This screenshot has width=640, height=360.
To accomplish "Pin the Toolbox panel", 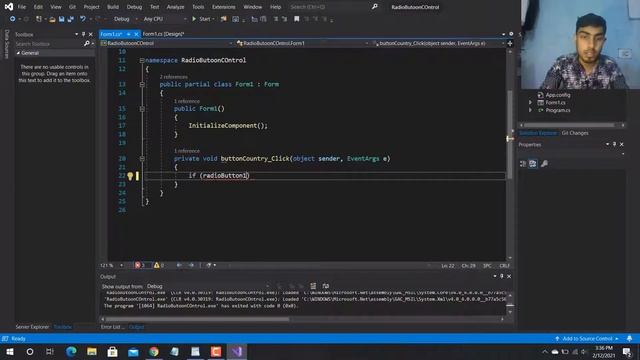I will (x=84, y=34).
